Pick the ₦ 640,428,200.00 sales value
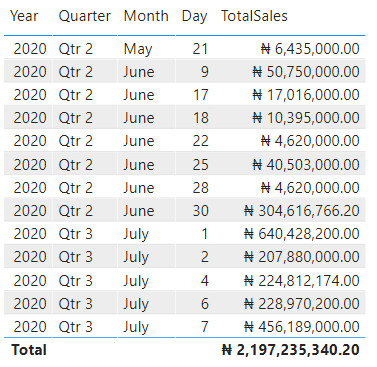 coord(302,234)
